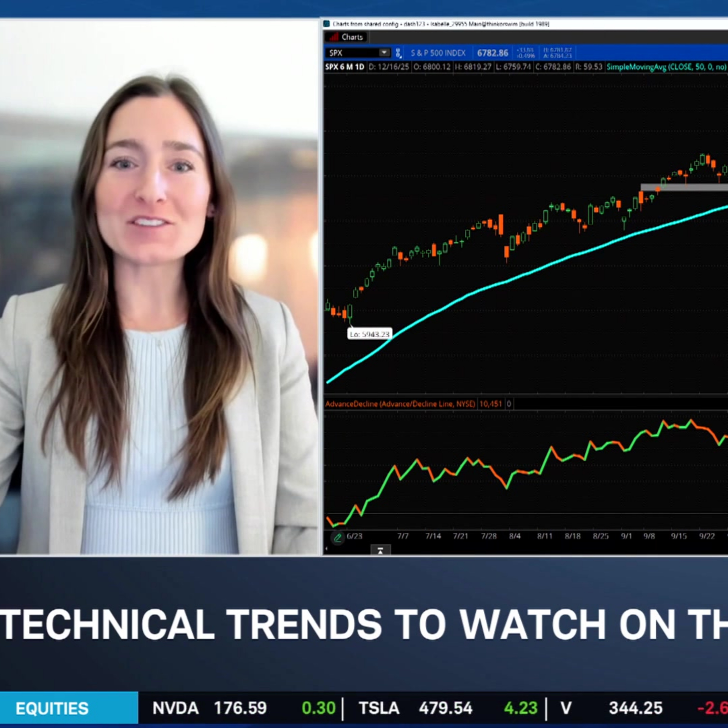Click the Lo: 5943.23 label on the chart
The height and width of the screenshot is (728, 728).
(x=370, y=334)
